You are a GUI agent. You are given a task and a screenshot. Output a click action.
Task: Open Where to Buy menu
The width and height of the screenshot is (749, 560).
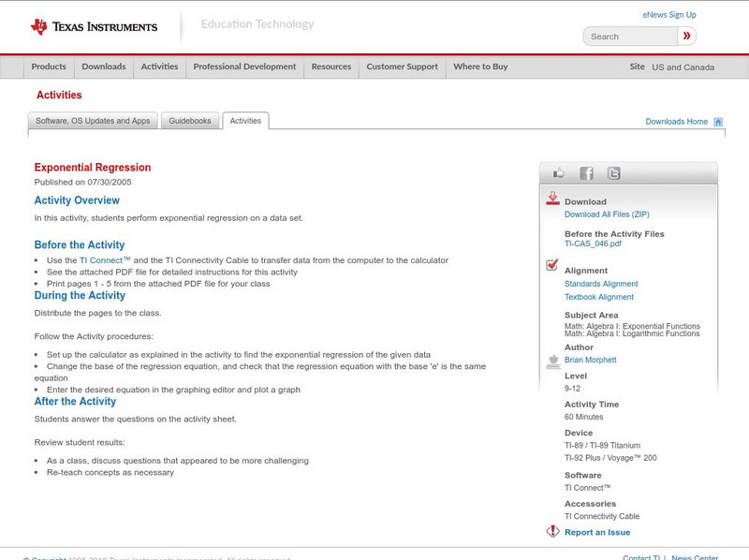tap(480, 66)
